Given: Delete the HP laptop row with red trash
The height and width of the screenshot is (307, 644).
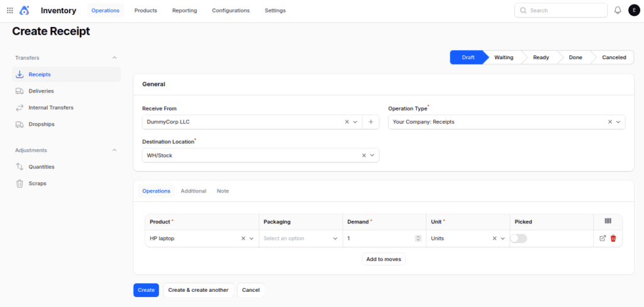Looking at the screenshot, I should [613, 238].
